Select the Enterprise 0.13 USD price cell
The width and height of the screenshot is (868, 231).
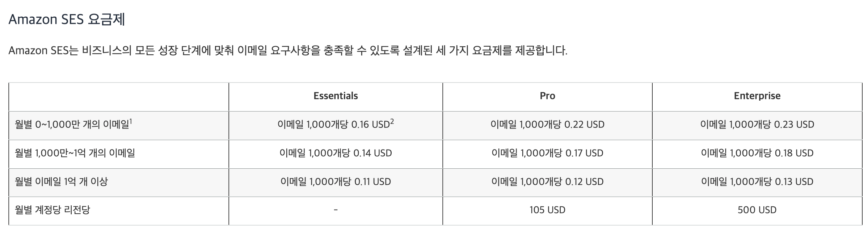[757, 181]
